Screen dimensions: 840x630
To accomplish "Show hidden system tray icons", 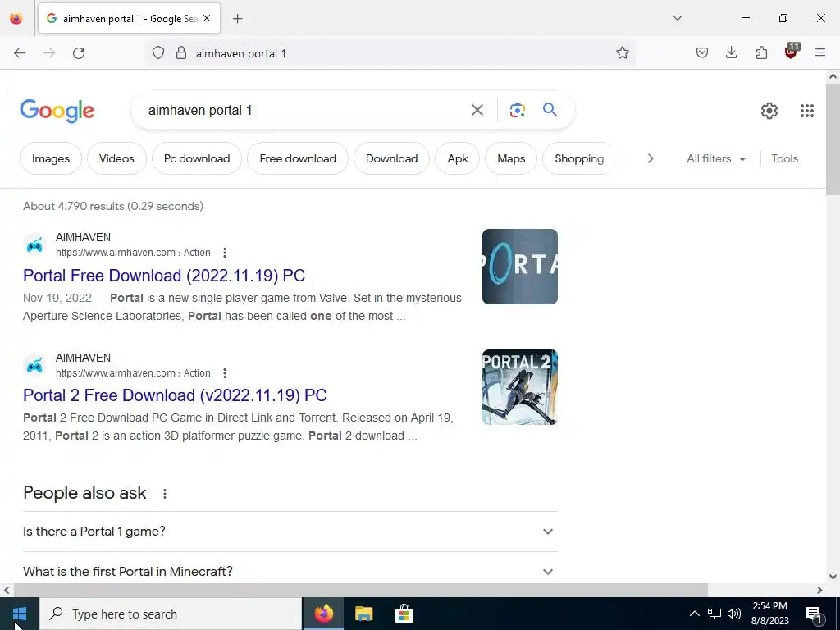I will pos(694,614).
